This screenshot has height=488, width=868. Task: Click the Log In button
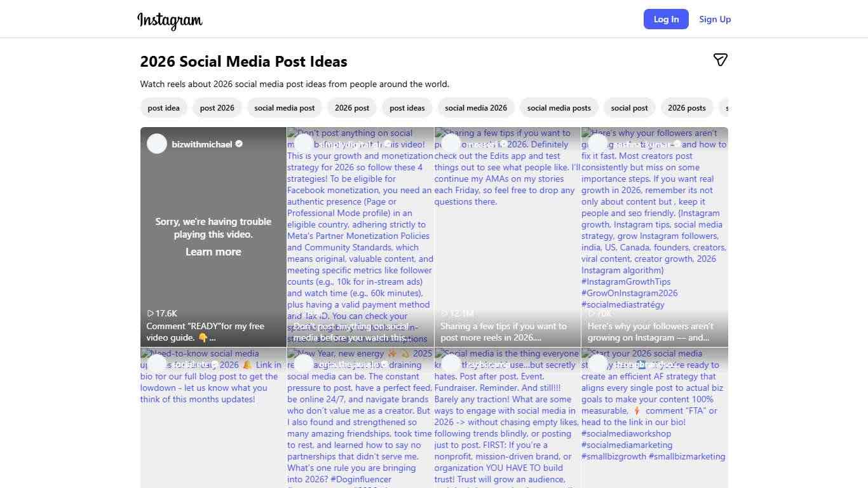click(666, 19)
